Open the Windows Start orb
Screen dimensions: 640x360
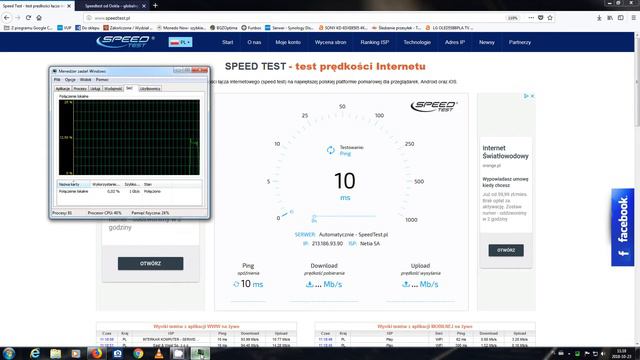click(9, 353)
